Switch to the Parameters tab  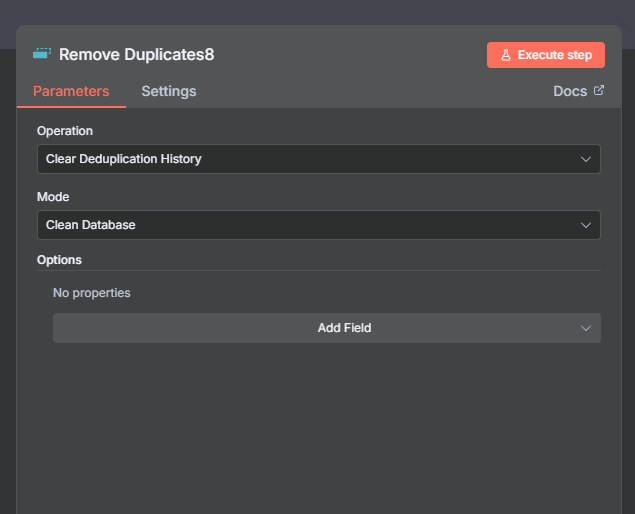click(71, 91)
